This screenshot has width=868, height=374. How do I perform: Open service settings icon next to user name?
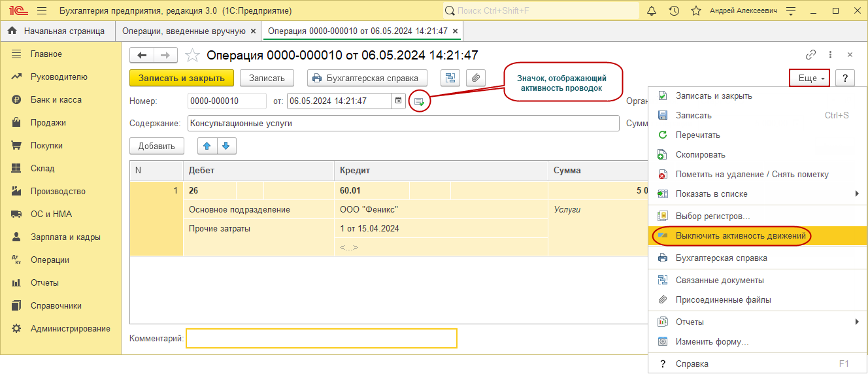[x=792, y=11]
